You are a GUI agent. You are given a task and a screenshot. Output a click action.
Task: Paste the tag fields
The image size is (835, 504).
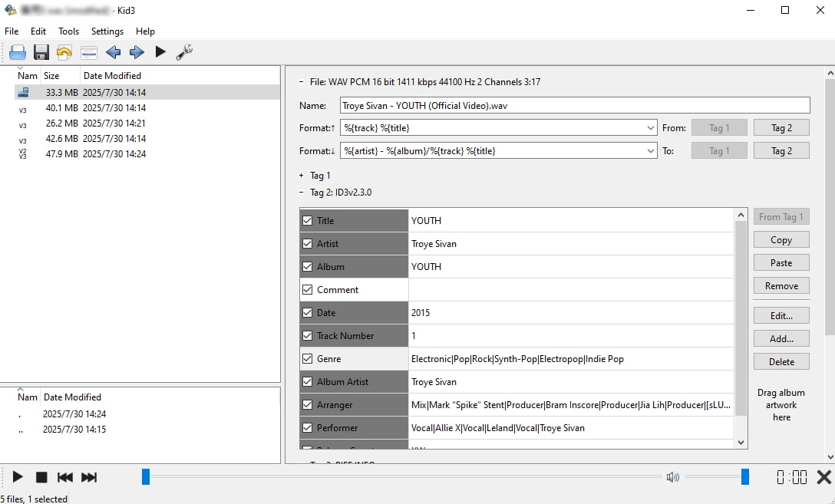coord(781,263)
